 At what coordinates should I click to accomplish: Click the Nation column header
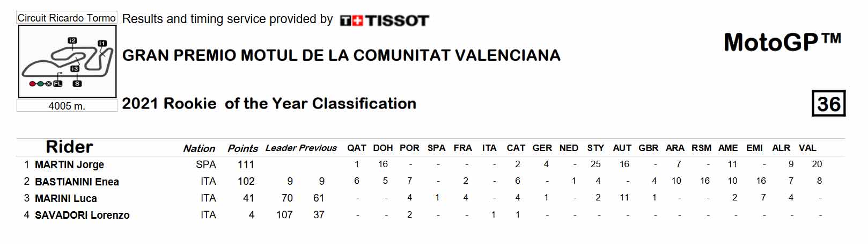tap(199, 148)
